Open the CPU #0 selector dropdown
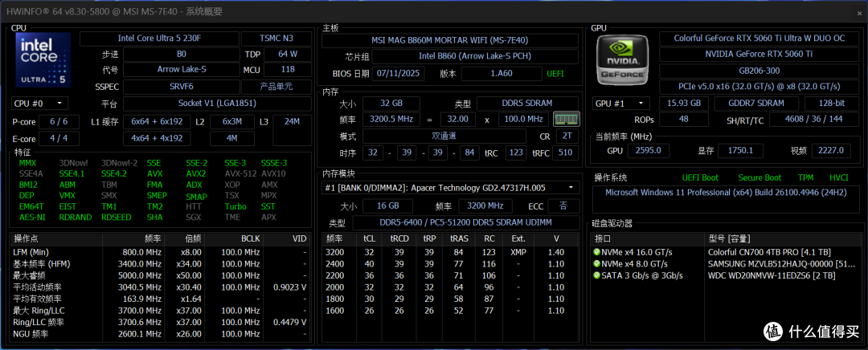 coord(39,104)
